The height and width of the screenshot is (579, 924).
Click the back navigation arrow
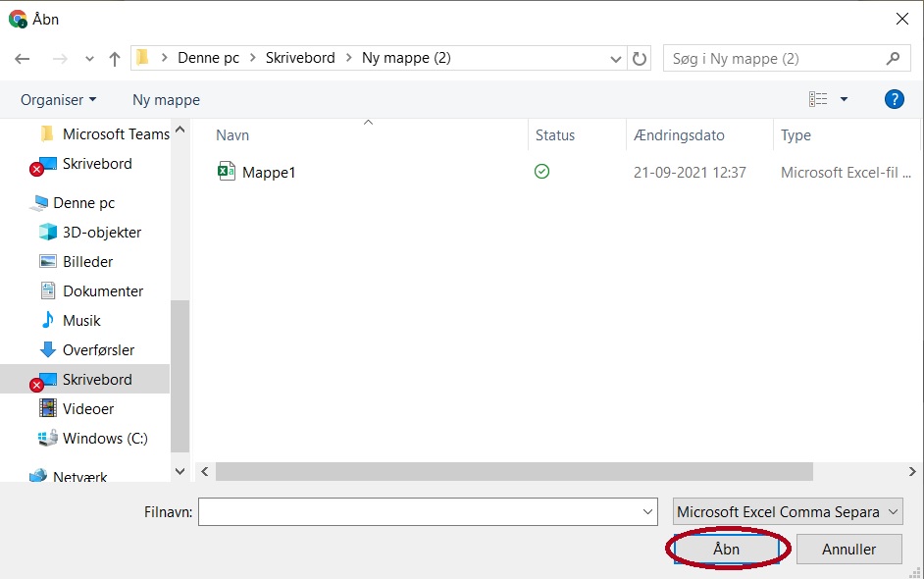[x=23, y=59]
